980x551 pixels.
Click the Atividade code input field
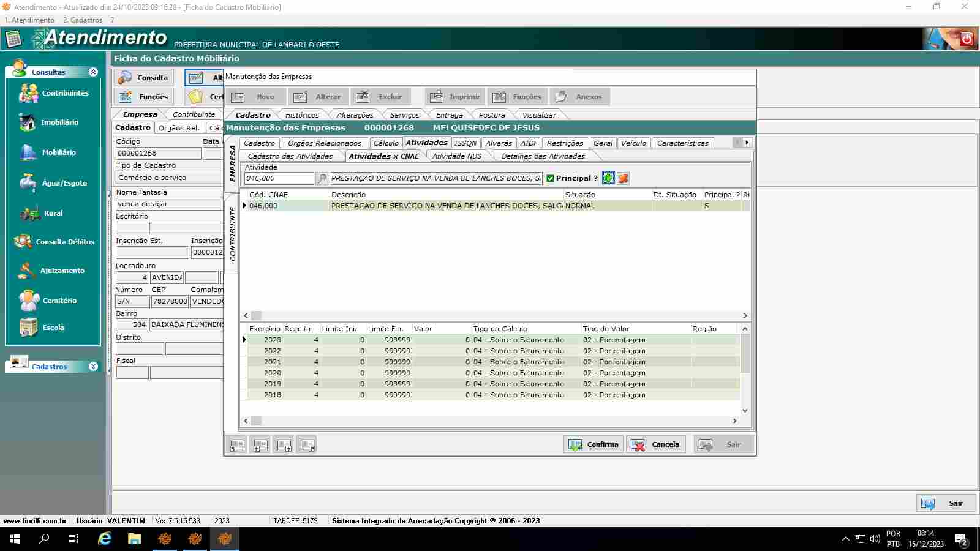[x=279, y=178]
